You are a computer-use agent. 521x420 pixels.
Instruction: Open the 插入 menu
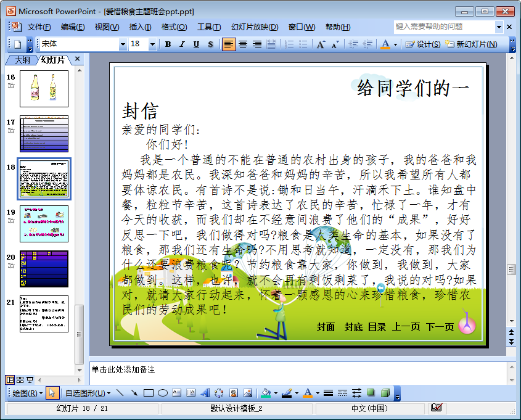coord(140,27)
